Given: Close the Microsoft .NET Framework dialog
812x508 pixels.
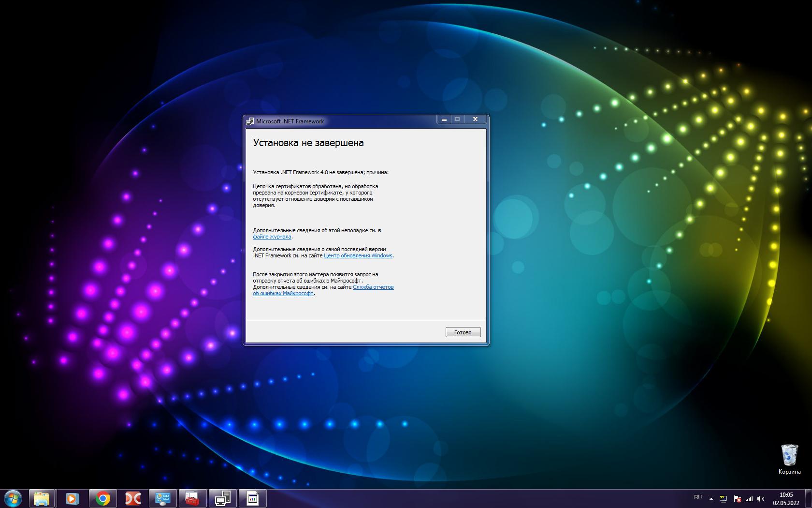Looking at the screenshot, I should coord(475,119).
